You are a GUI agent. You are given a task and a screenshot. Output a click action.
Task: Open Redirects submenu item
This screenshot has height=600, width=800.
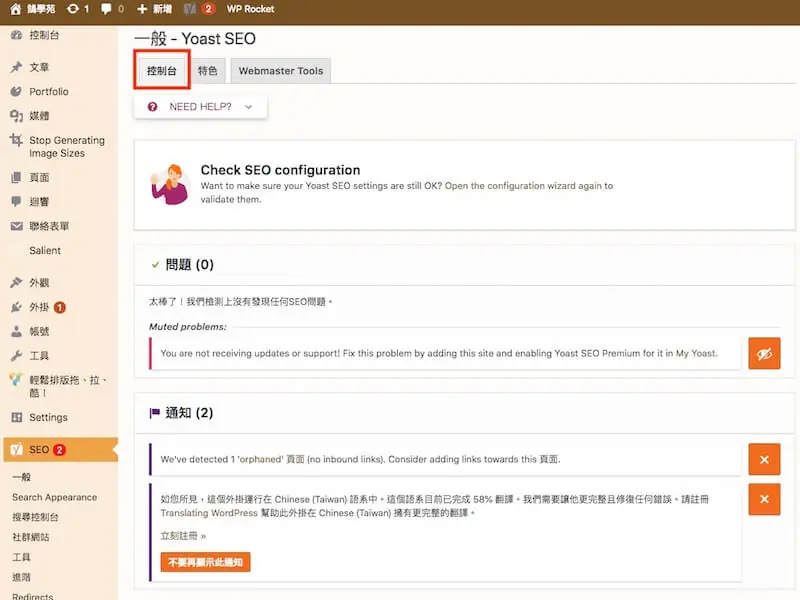click(x=33, y=596)
